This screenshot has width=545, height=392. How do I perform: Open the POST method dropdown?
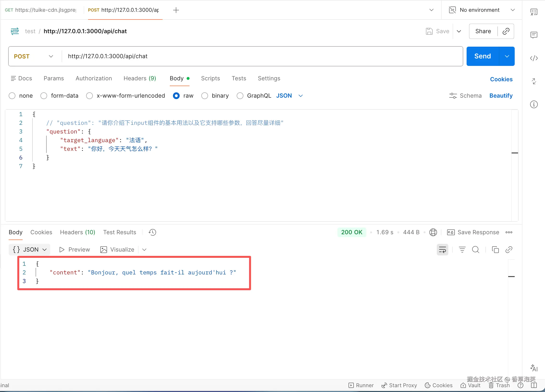34,56
